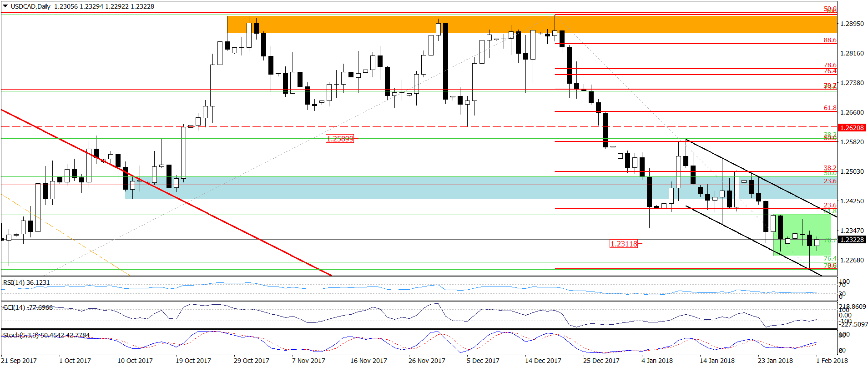
Task: Click the 26 Nov 2017 date label
Action: coord(427,361)
